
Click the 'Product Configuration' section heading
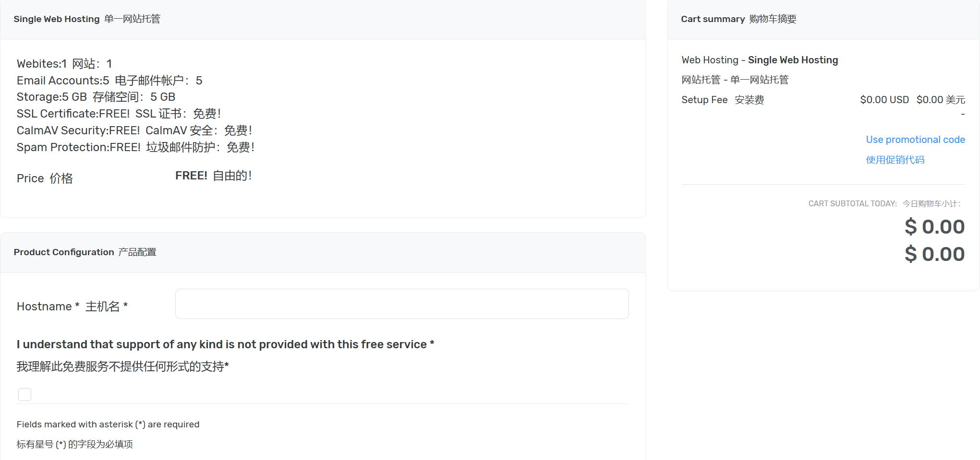[64, 252]
